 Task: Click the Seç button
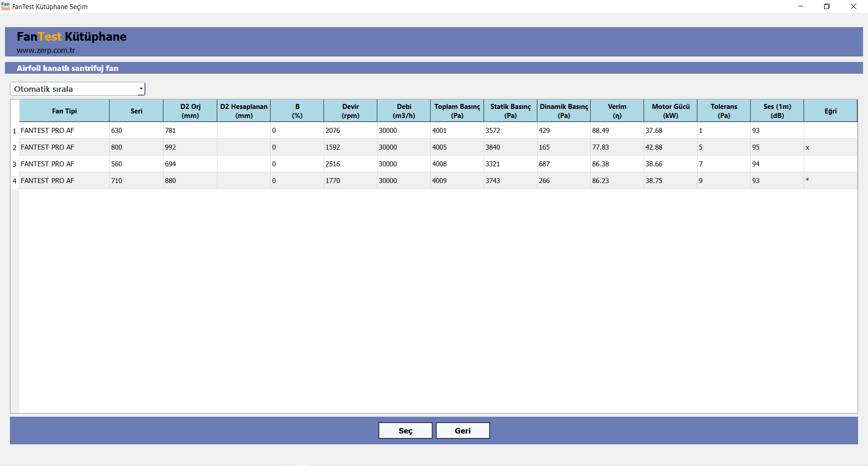click(x=405, y=431)
